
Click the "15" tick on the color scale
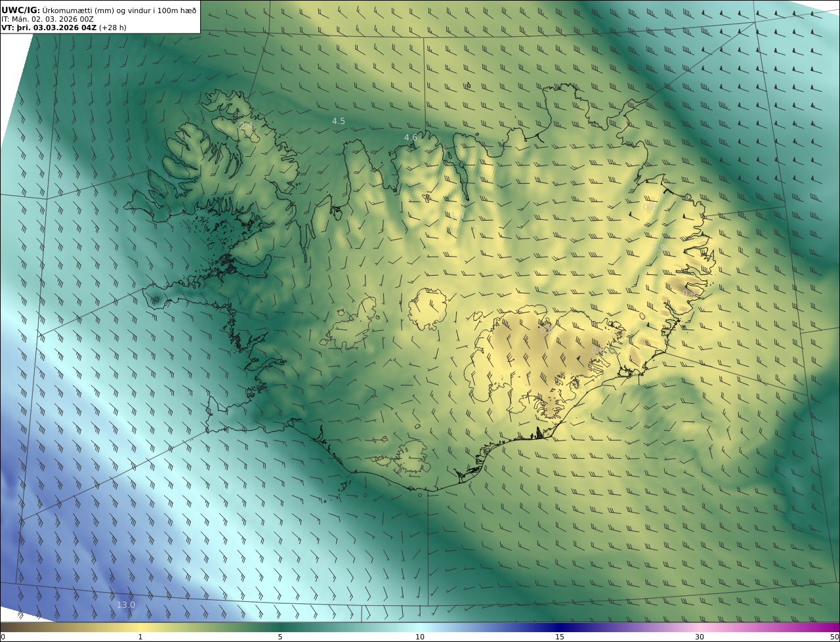coord(560,637)
